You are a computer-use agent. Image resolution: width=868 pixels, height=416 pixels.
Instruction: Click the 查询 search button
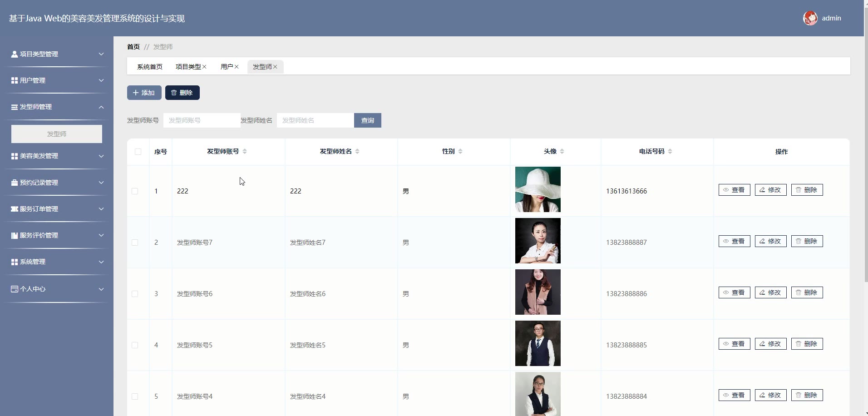[368, 120]
